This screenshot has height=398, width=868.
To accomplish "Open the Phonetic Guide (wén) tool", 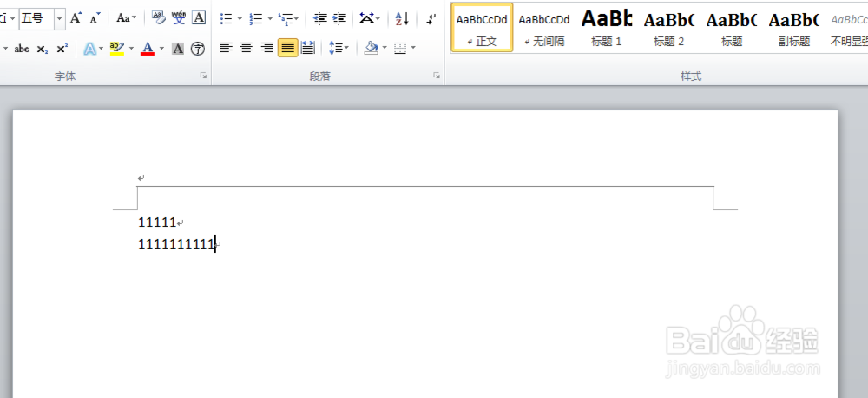I will (179, 17).
